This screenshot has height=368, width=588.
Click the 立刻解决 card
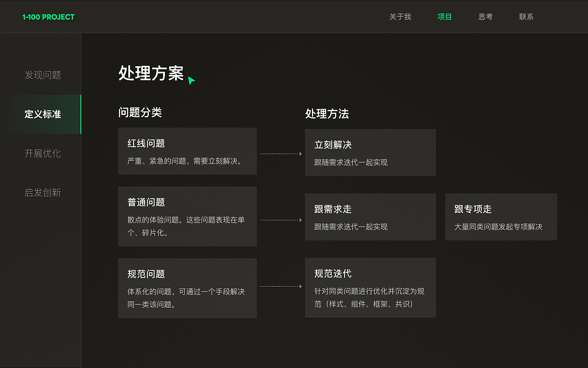click(370, 152)
